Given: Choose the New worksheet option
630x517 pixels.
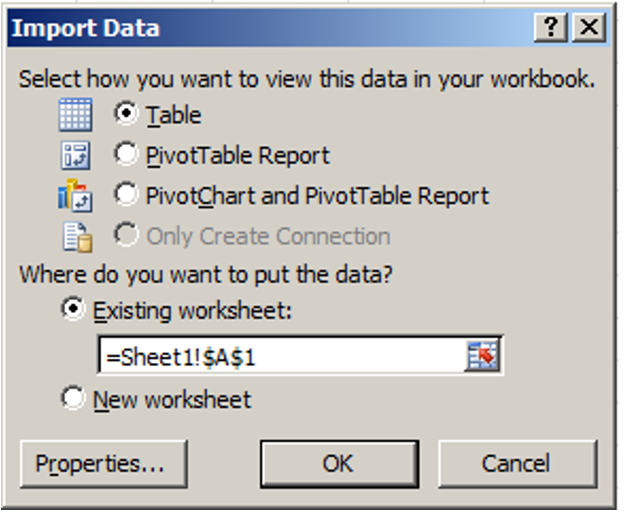Looking at the screenshot, I should click(73, 400).
